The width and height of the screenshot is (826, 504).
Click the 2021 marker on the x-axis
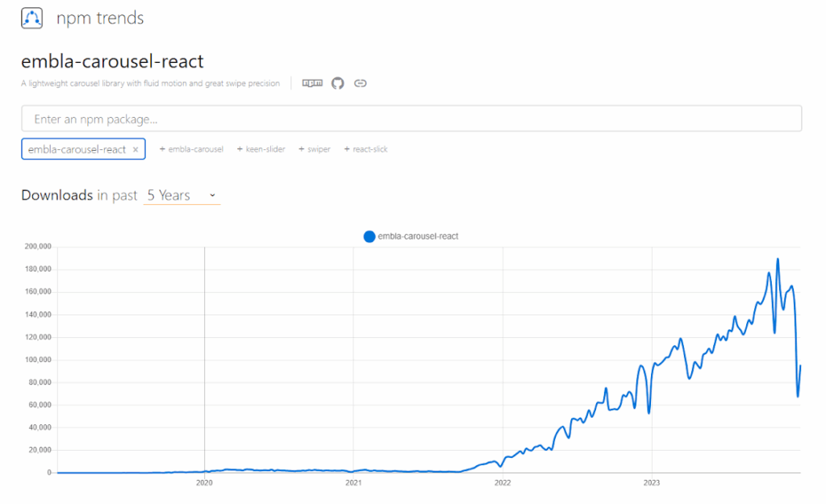coord(353,482)
